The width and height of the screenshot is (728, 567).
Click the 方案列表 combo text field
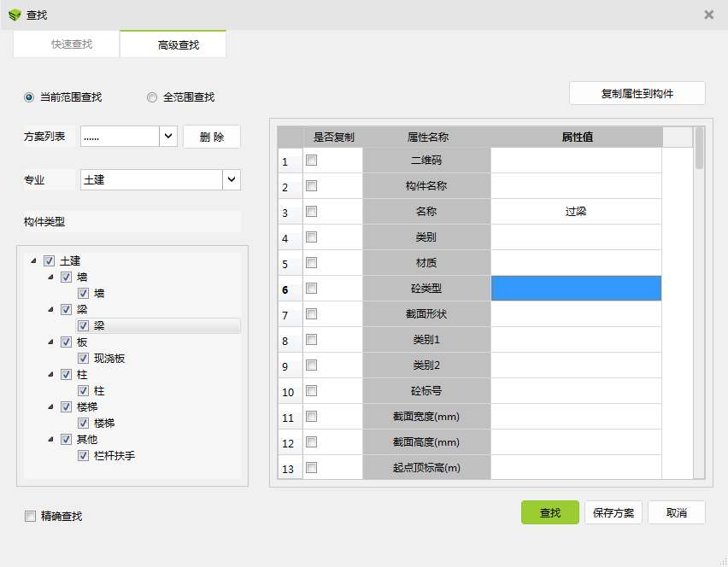click(x=120, y=137)
